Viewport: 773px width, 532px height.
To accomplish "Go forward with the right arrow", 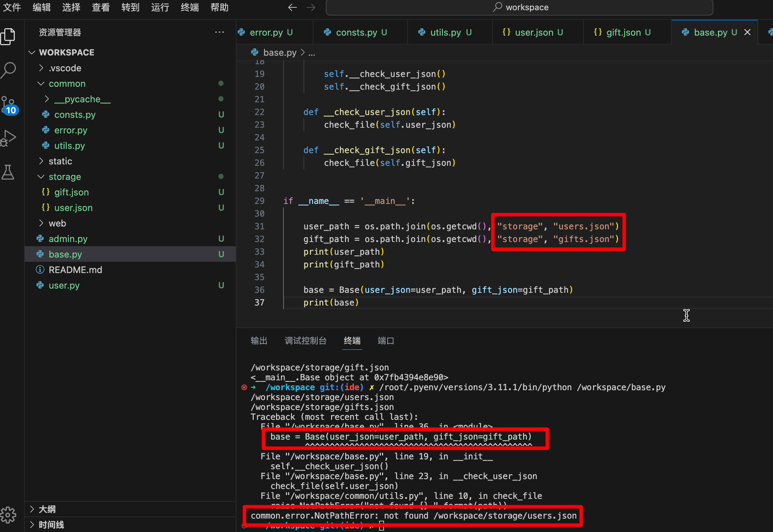I will point(311,7).
